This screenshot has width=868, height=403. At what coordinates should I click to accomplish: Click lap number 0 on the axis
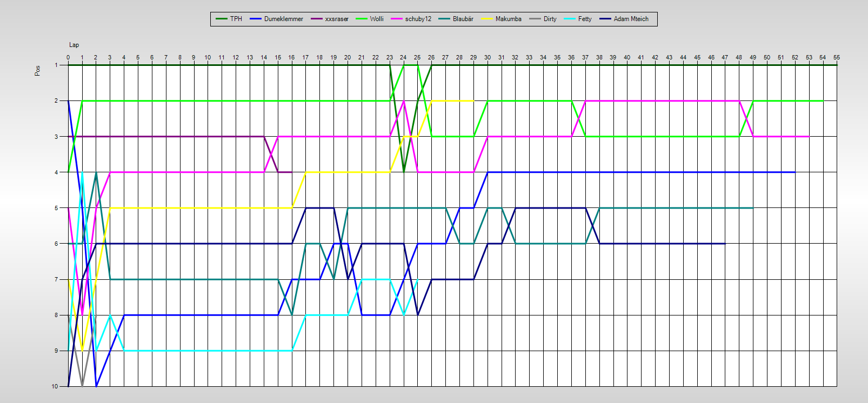coord(68,57)
